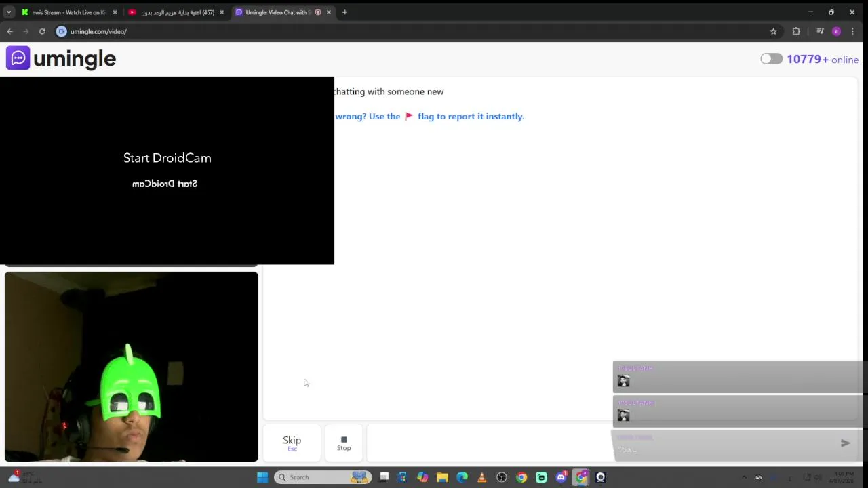
Task: Stop the current video chat
Action: coord(344,443)
